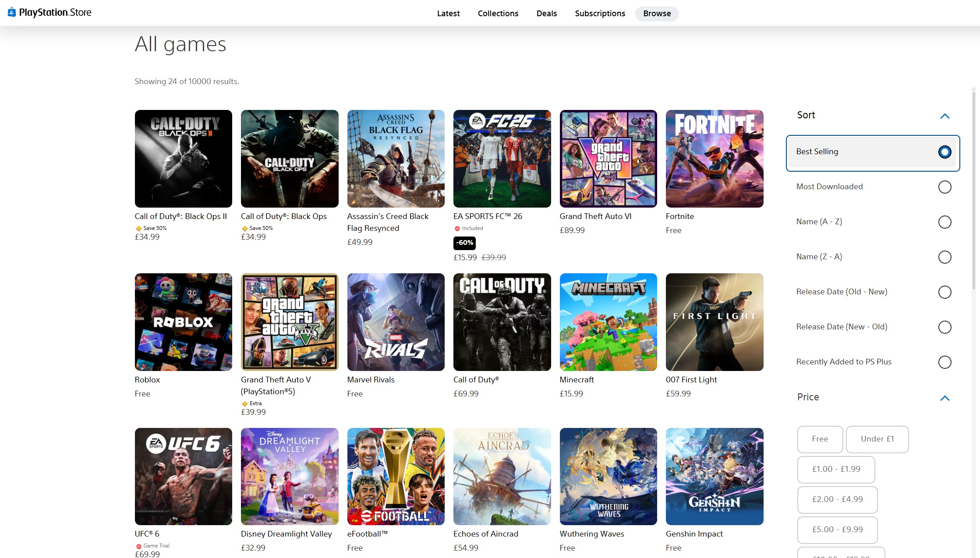Click Black Ops II PS Plus save icon
980x558 pixels.
[x=138, y=228]
